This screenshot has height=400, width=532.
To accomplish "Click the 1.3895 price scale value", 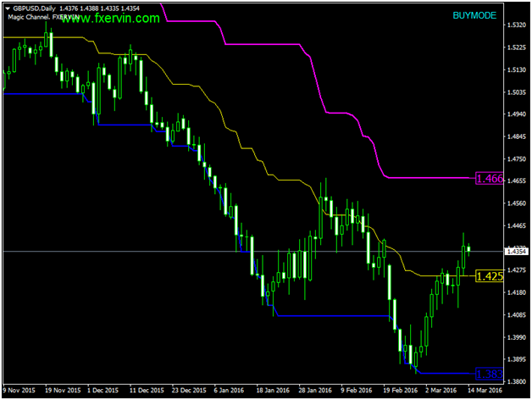I will (517, 359).
